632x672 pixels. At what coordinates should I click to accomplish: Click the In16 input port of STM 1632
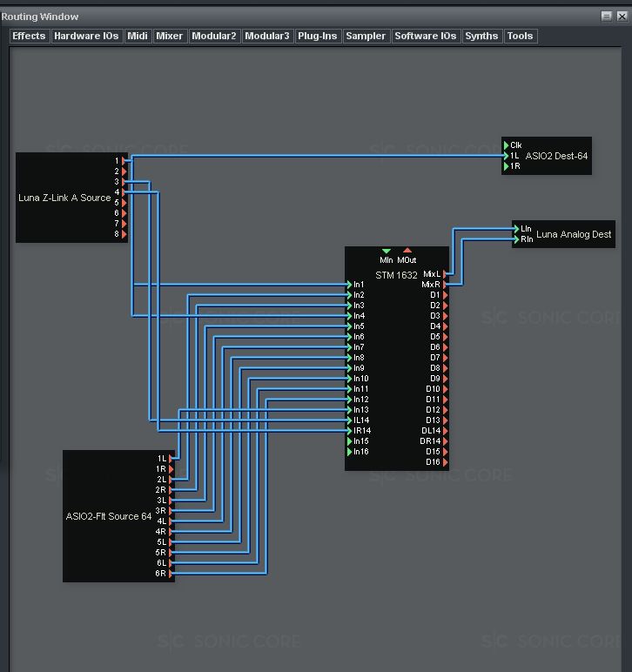click(349, 452)
